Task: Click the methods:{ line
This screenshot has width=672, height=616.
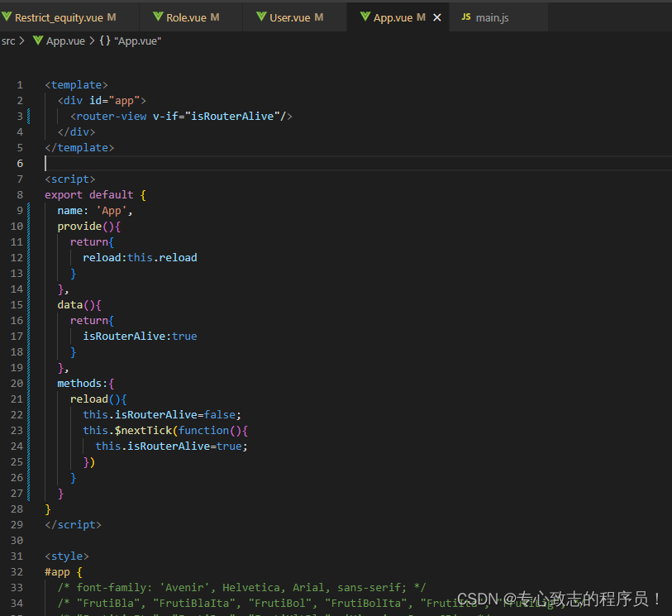Action: pos(86,383)
